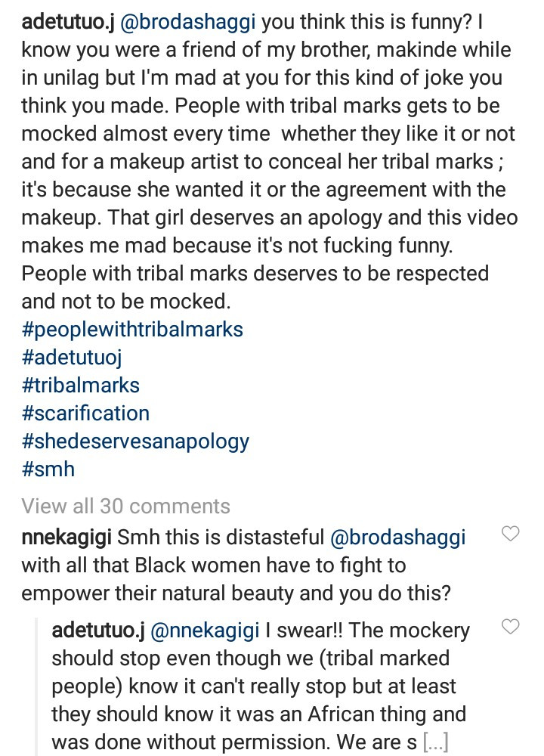Tap heart icon on adetutuo.j's reply

coord(511,627)
